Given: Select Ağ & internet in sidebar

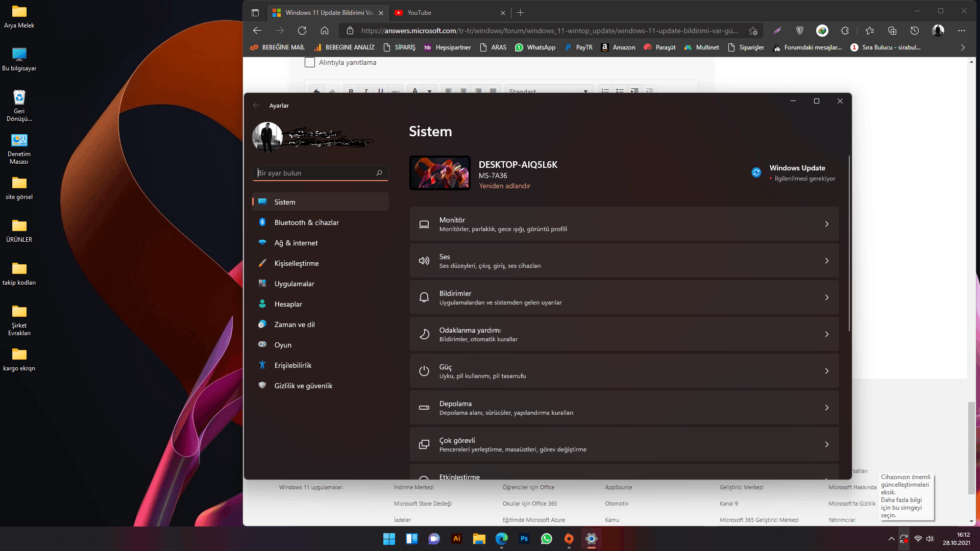Looking at the screenshot, I should point(296,243).
